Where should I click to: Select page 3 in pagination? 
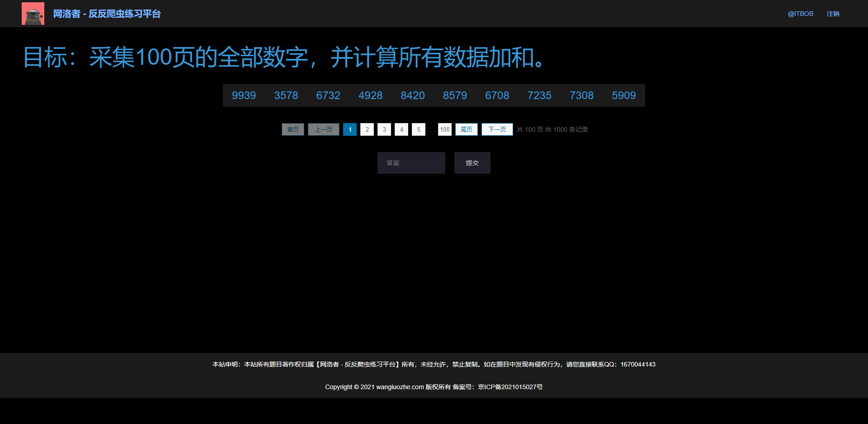click(384, 129)
